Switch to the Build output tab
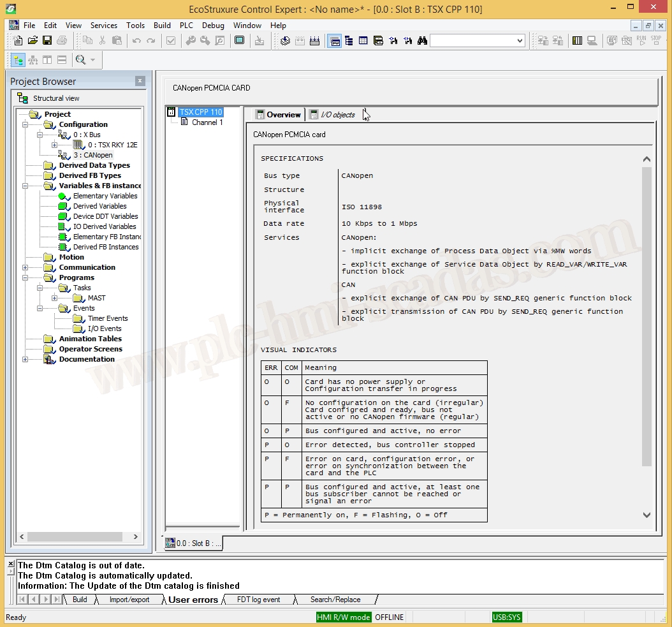 point(80,600)
